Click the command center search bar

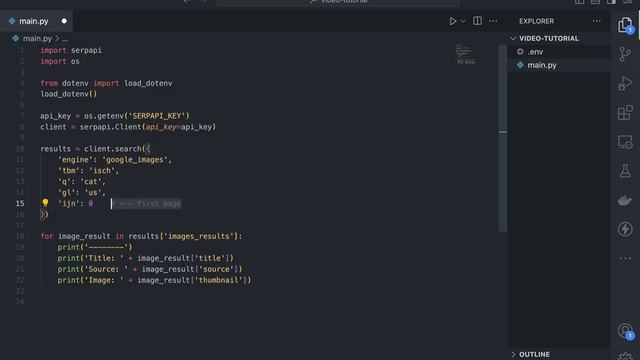338,2
